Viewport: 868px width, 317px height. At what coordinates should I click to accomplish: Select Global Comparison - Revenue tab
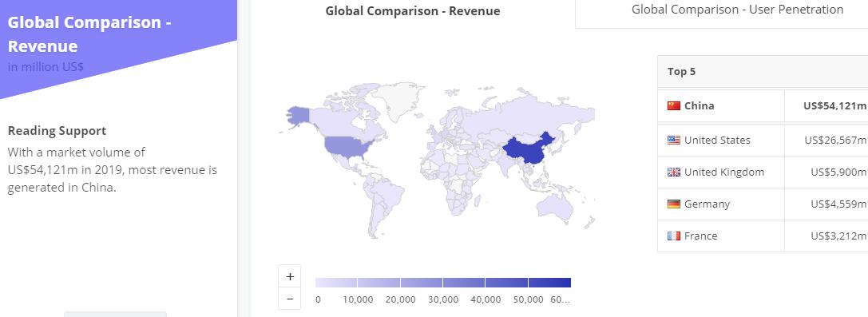tap(412, 10)
